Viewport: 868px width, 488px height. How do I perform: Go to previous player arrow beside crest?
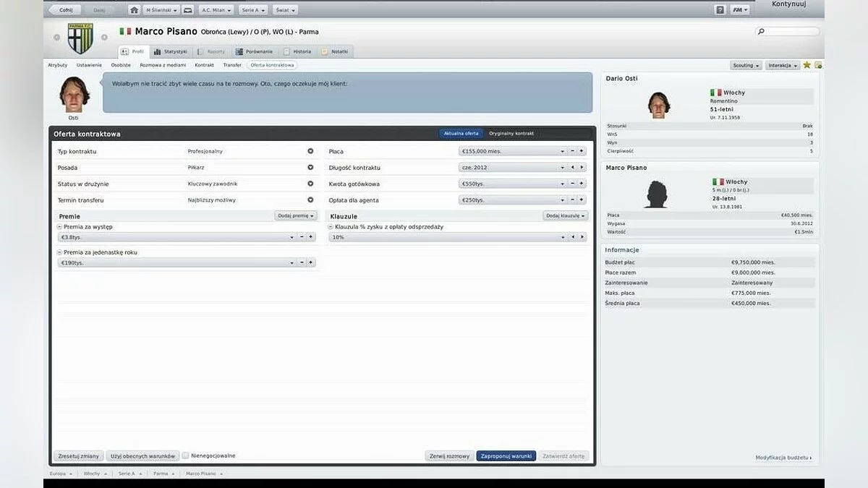[x=57, y=37]
